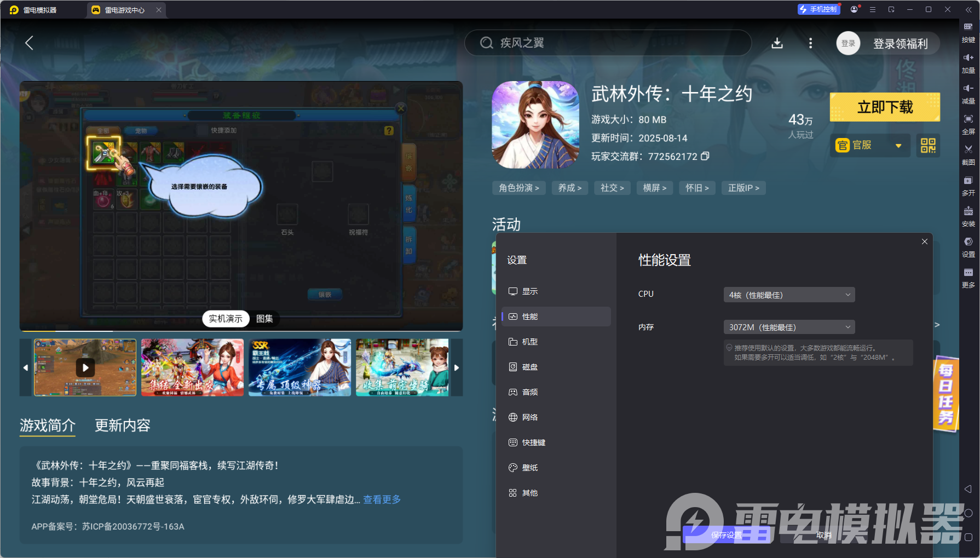This screenshot has width=980, height=558.
Task: Switch to the 更新内容 tab
Action: tap(123, 425)
